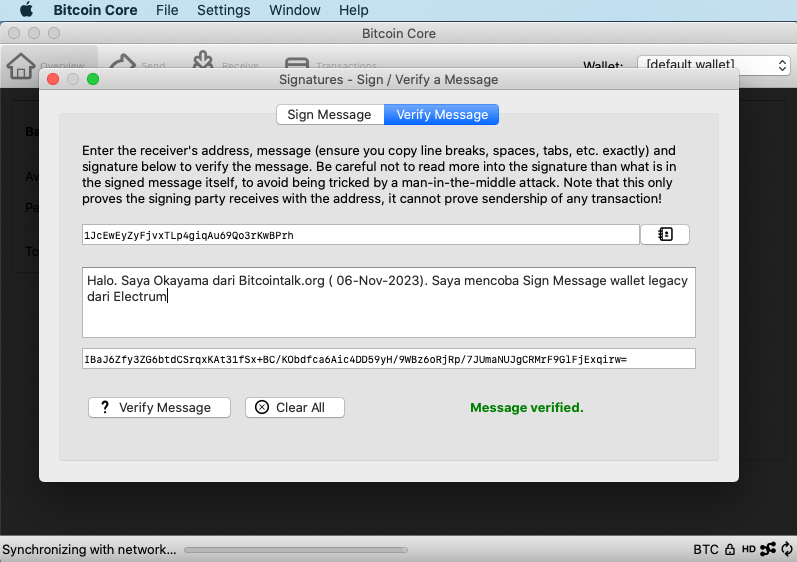Click the network connections icon in status bar
The image size is (797, 562).
(768, 549)
